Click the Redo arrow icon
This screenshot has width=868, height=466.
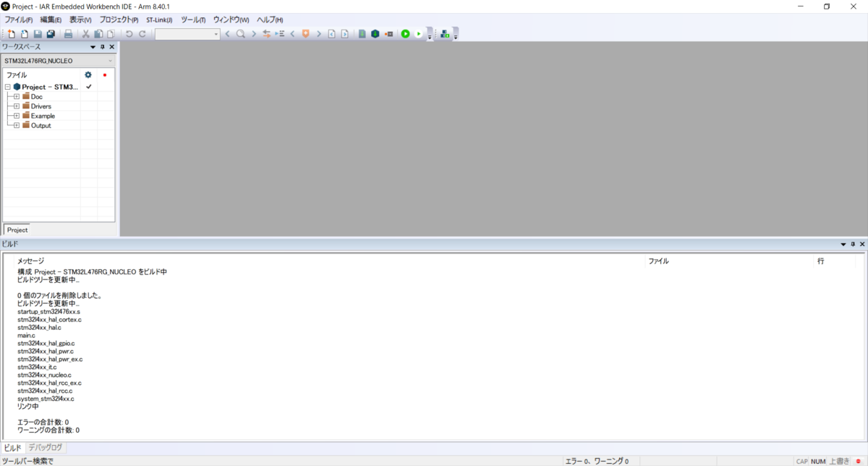142,34
